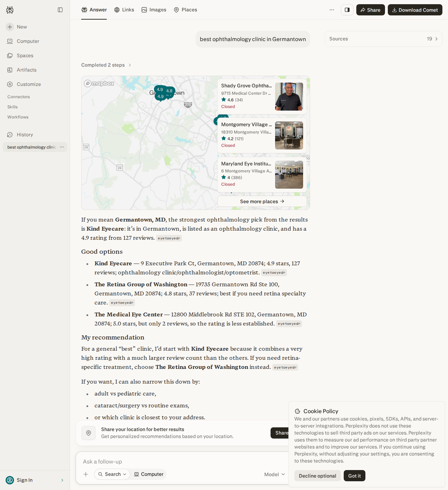Click the location pin icon in share banner
This screenshot has width=448, height=490.
click(89, 433)
